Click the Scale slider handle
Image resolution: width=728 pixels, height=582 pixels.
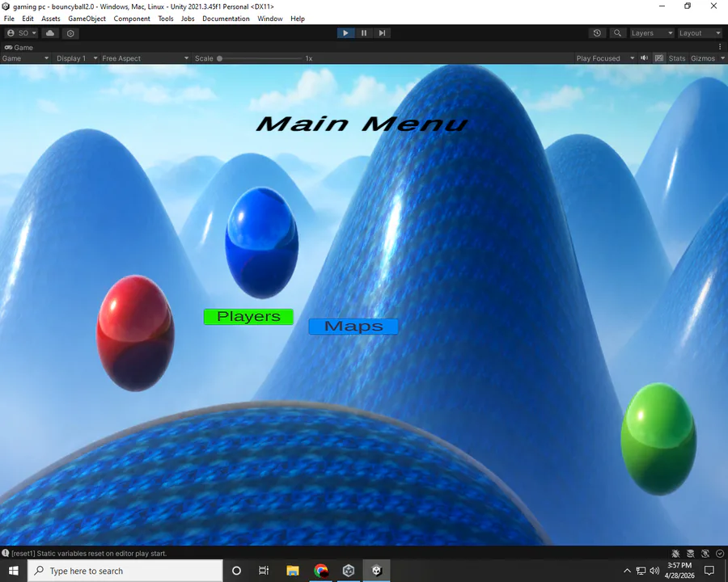(x=219, y=58)
